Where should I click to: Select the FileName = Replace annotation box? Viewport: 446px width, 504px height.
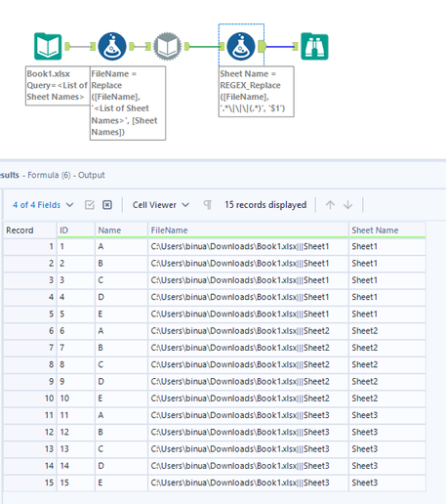[128, 104]
